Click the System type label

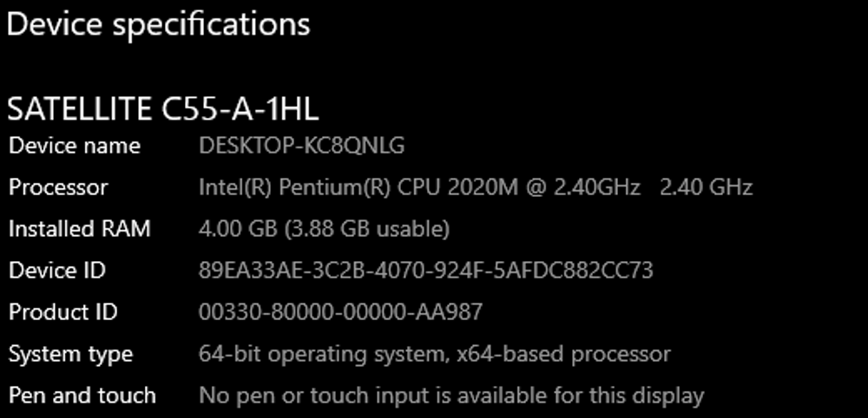coord(70,355)
